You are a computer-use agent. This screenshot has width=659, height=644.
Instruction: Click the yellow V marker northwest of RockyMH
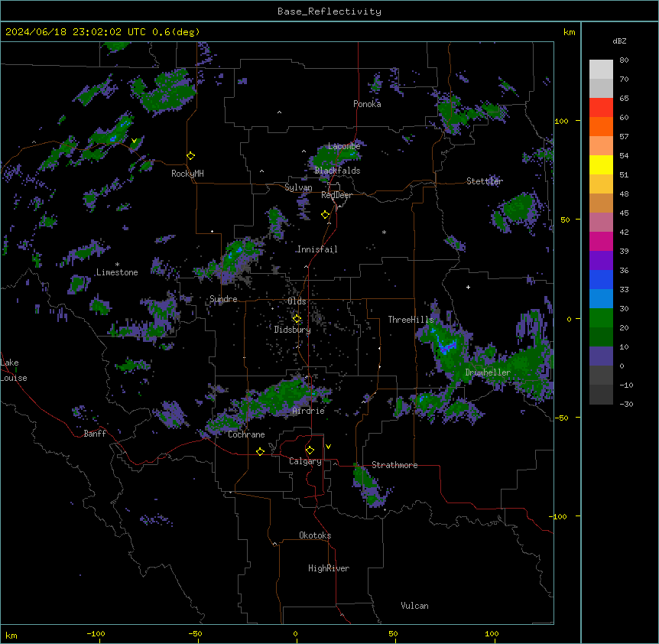point(134,141)
